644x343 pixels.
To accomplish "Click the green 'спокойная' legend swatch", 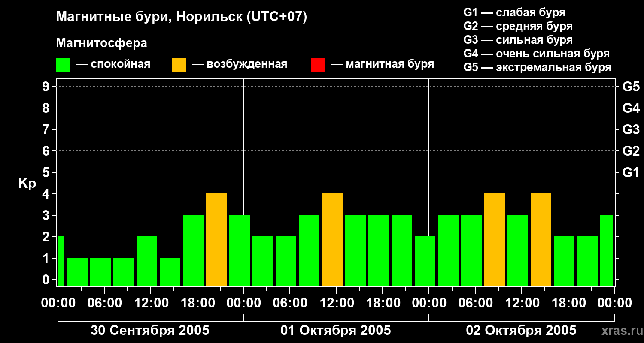I will (63, 65).
